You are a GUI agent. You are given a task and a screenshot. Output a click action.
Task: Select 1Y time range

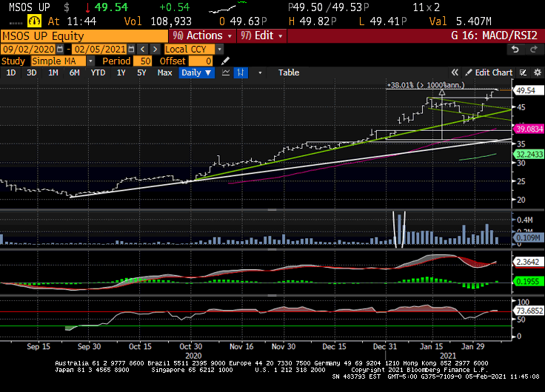(x=121, y=72)
